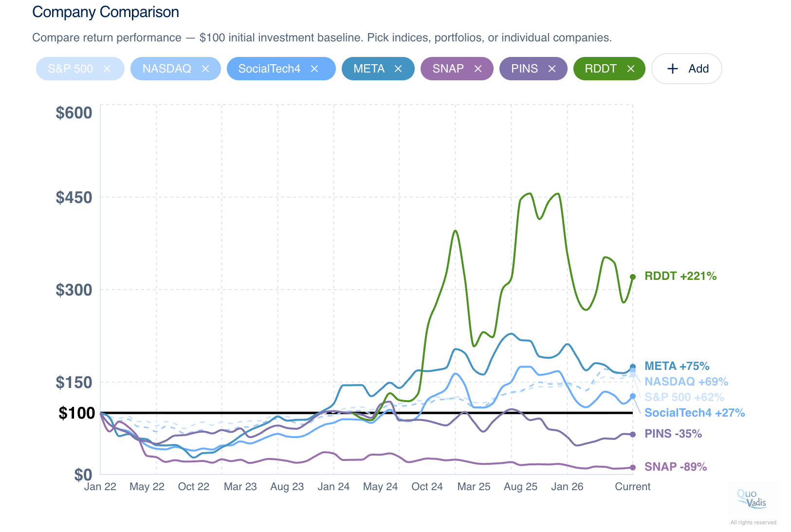Click the SNAP -89% series label
This screenshot has height=532, width=791.
pyautogui.click(x=676, y=467)
